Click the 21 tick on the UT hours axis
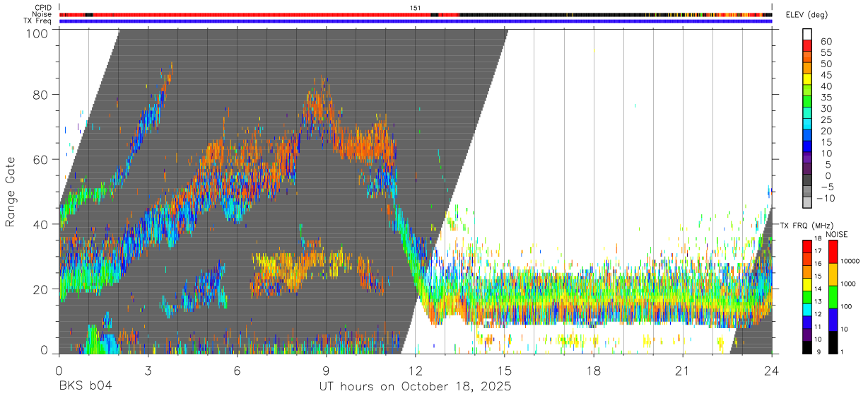The width and height of the screenshot is (868, 401). 683,371
